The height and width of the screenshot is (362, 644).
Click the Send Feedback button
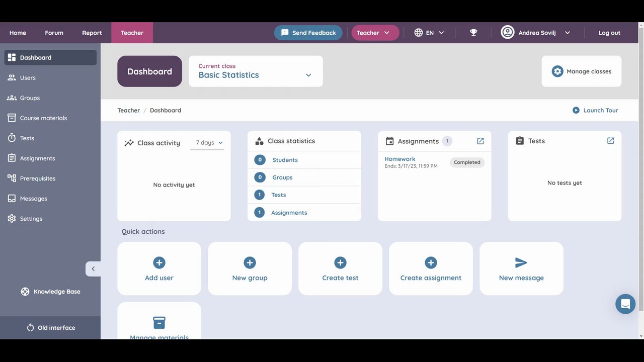[x=308, y=33]
